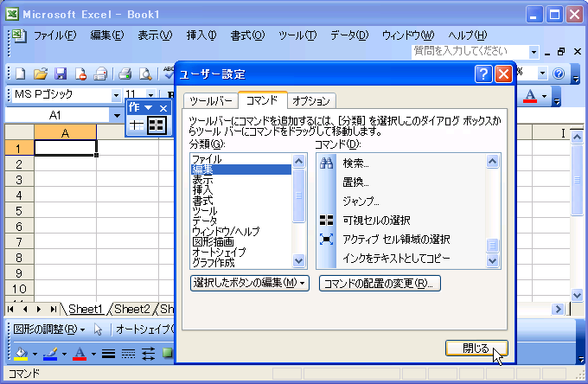Image resolution: width=588 pixels, height=384 pixels.
Task: Select the 検索 command with binoculars
Action: coord(401,163)
